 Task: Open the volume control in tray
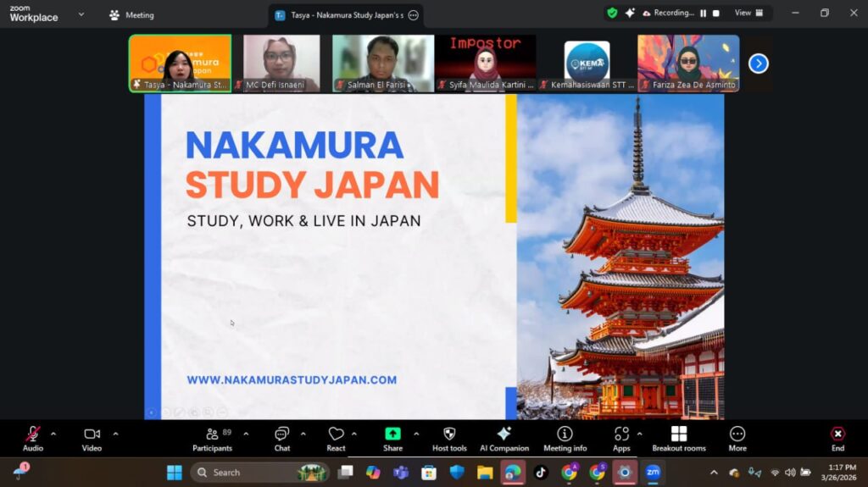tap(790, 472)
